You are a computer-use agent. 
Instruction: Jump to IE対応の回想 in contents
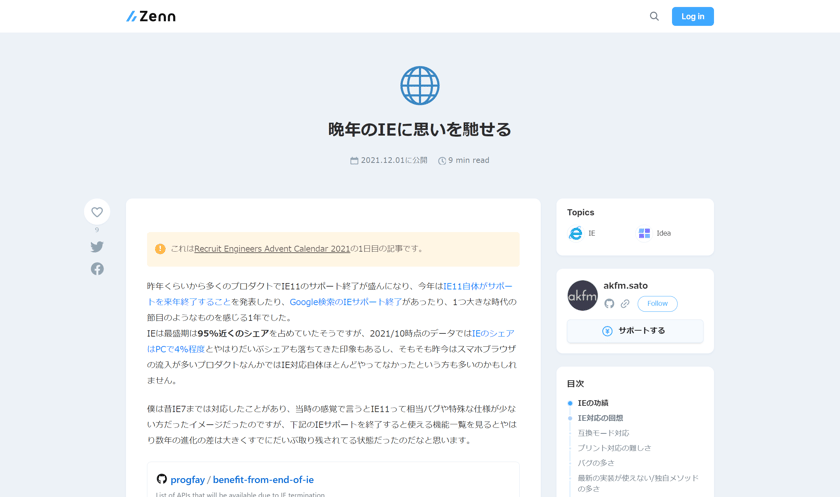601,418
